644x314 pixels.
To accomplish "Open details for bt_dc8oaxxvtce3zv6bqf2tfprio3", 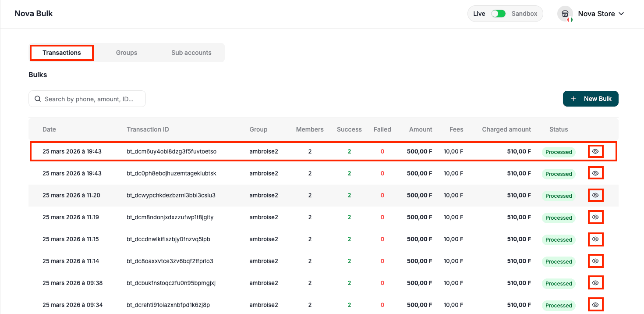I will [x=595, y=260].
